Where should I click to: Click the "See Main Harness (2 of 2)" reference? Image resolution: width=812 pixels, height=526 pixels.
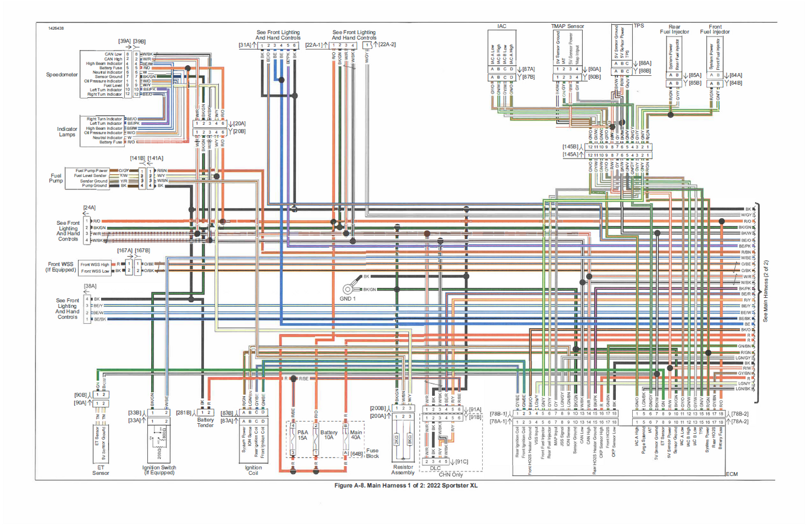point(765,291)
